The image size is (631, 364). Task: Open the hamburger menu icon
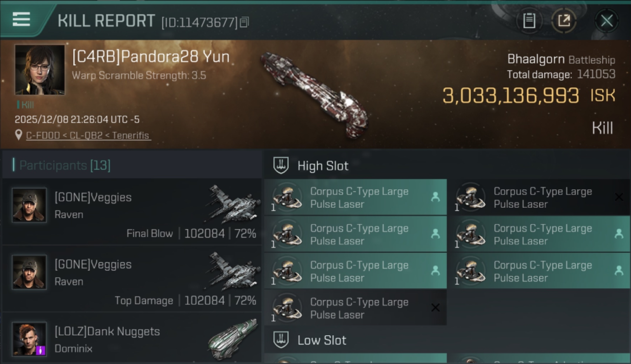[x=21, y=19]
